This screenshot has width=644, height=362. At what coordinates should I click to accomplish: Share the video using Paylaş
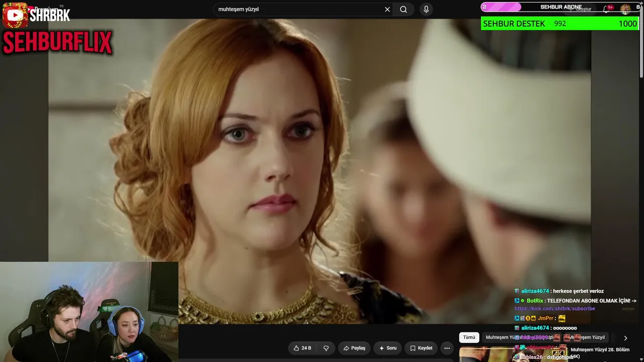[354, 348]
